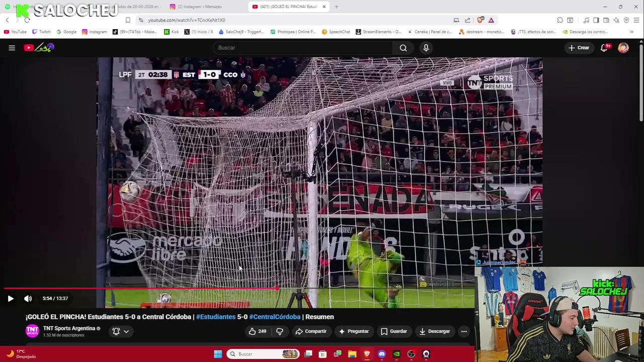Open Microsoft Store from the taskbar
The height and width of the screenshot is (362, 644).
323,354
